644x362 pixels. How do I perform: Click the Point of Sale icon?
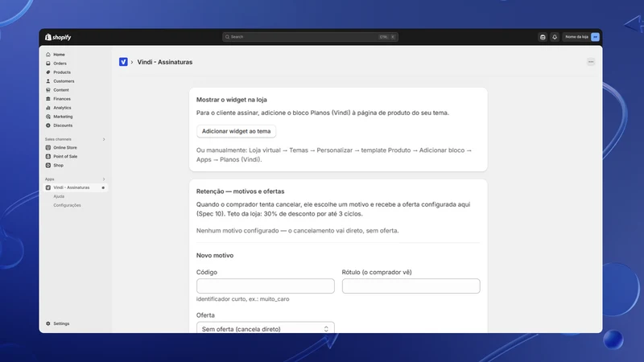(48, 156)
